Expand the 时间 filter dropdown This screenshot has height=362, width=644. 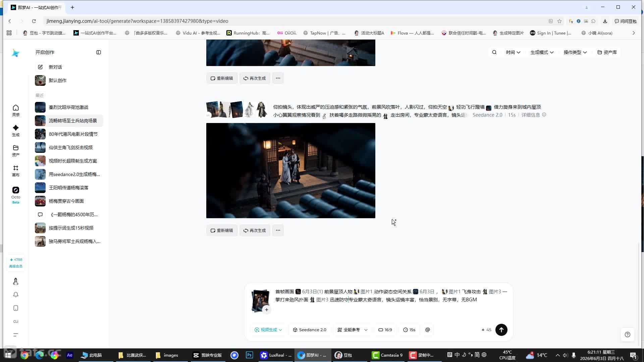[513, 52]
